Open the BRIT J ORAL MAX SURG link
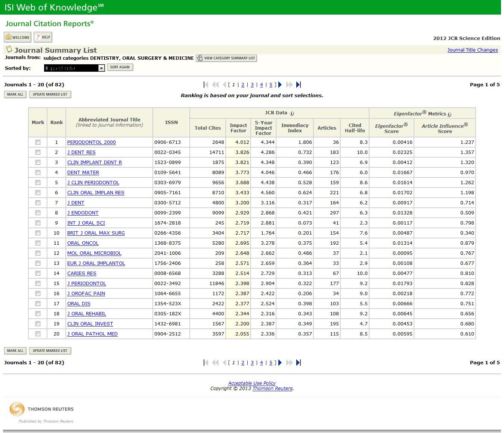The height and width of the screenshot is (433, 504). click(96, 233)
